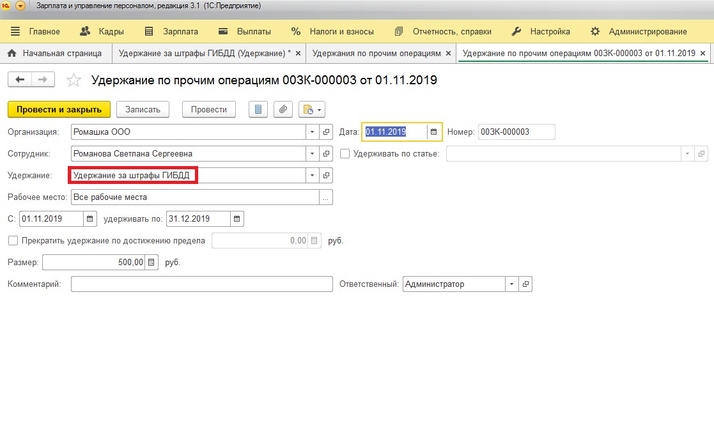Viewport: 714px width, 421px height.
Task: Click the Записать button
Action: 143,109
